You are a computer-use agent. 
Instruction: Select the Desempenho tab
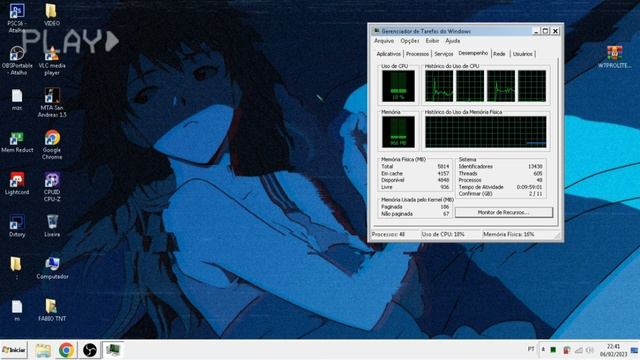click(473, 53)
